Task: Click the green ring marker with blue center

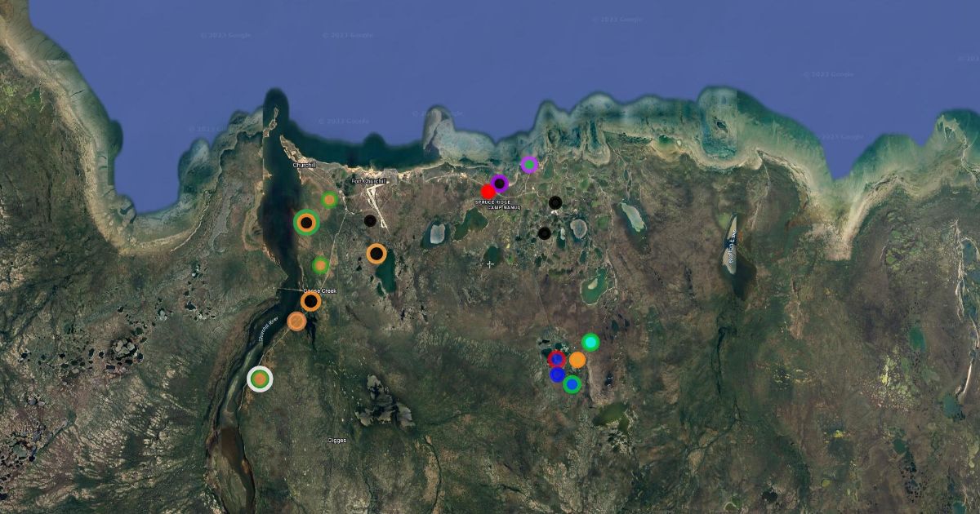Action: coord(572,383)
